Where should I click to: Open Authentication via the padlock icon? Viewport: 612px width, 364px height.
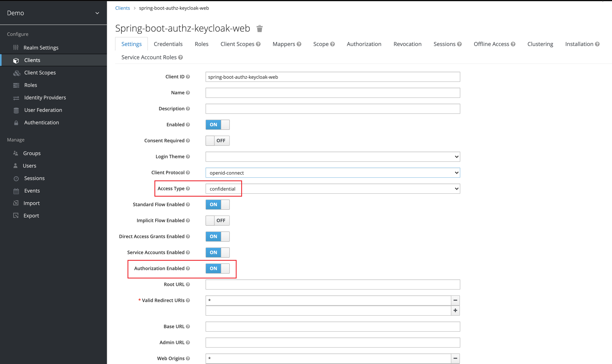point(16,122)
